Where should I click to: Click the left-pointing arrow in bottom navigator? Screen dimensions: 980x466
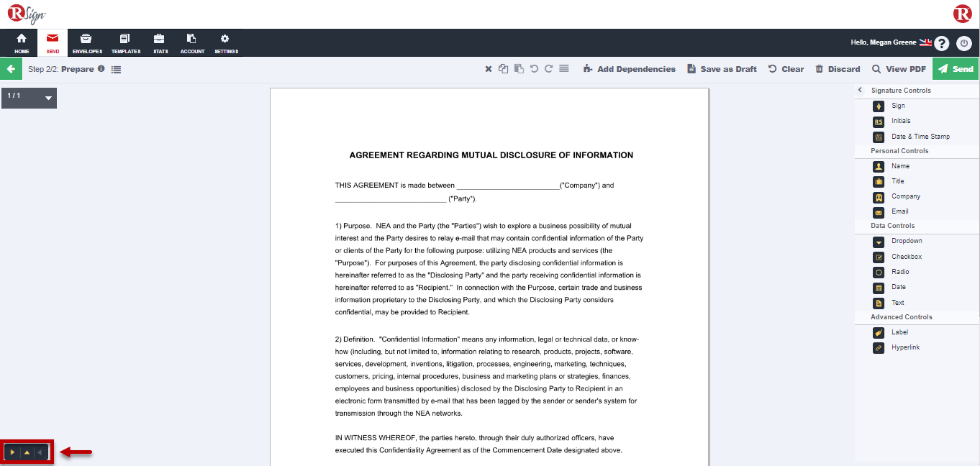tap(41, 452)
